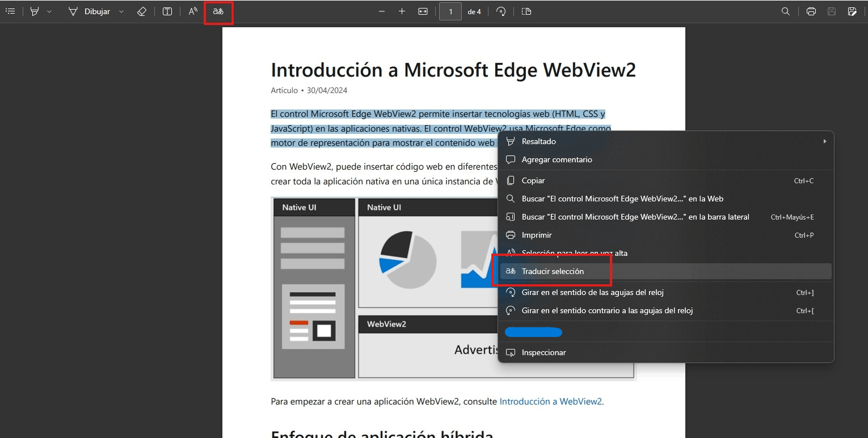Toggle the page view layout icon
The width and height of the screenshot is (868, 438).
tap(526, 11)
